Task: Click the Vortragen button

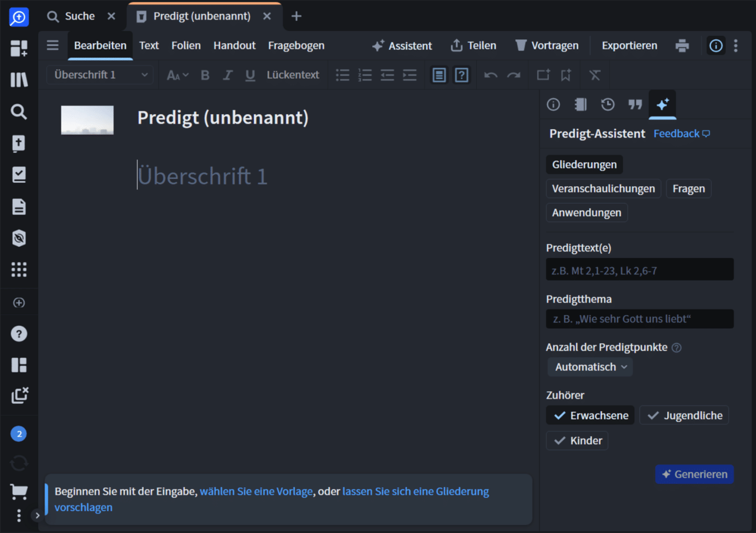Action: coord(548,46)
